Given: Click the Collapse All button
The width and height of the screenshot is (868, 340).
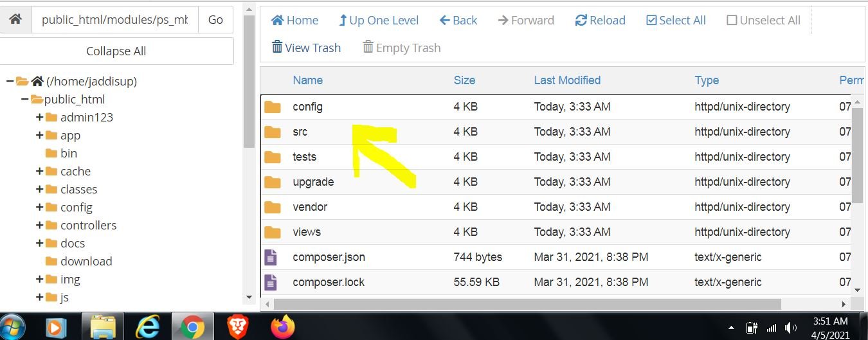Looking at the screenshot, I should tap(116, 51).
